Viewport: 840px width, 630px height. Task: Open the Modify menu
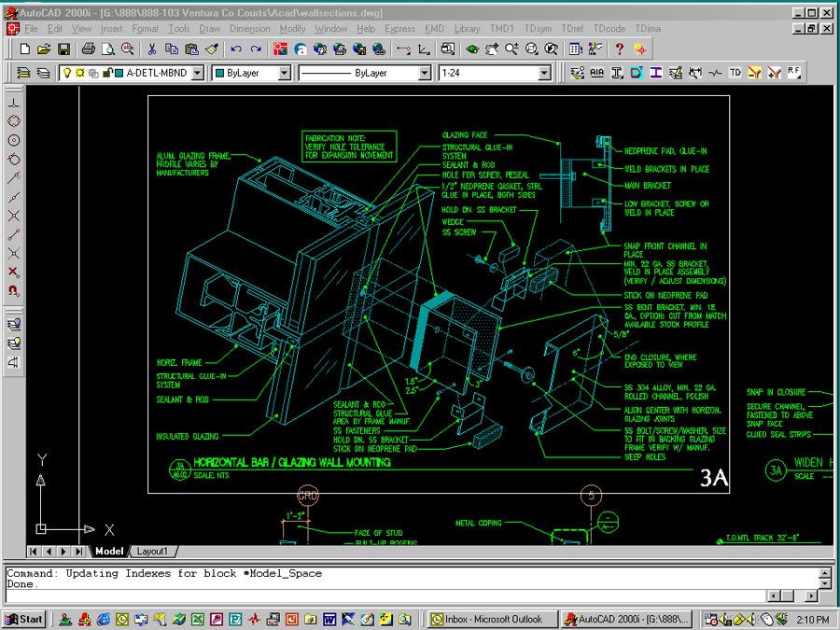point(292,28)
